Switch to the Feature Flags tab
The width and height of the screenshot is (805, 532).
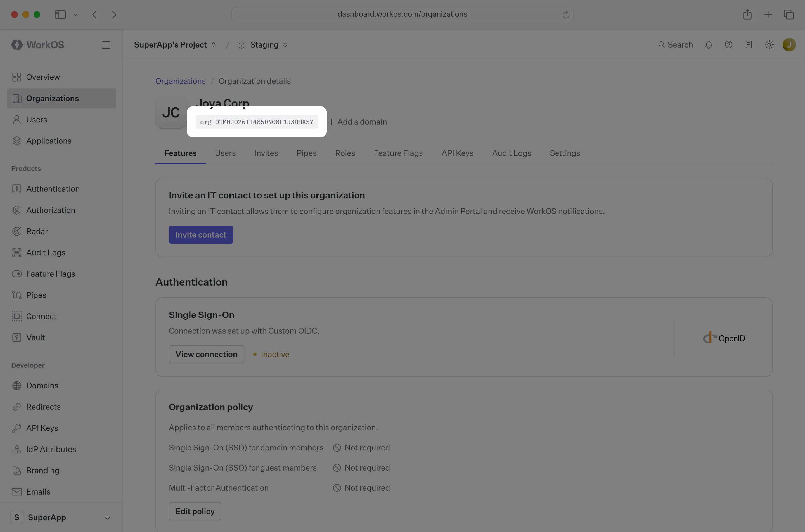coord(398,153)
